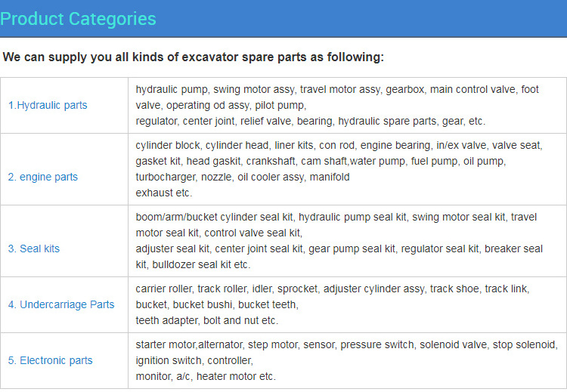Go to 4. Undercarriage Parts link

(61, 304)
